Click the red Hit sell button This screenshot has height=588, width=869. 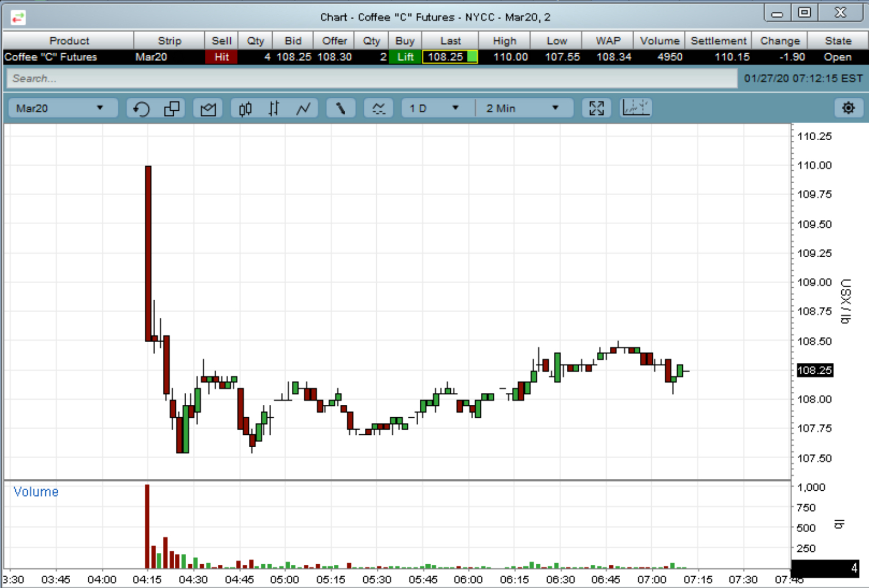tap(221, 57)
